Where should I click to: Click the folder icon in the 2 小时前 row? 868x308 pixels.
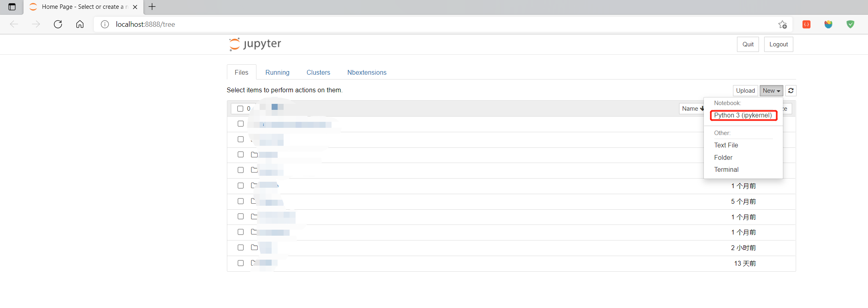point(254,248)
